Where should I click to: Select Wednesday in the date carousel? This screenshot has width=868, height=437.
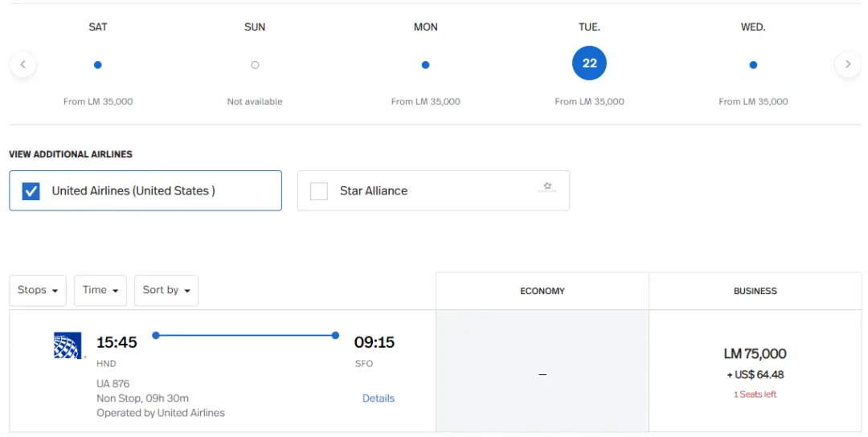click(x=753, y=65)
